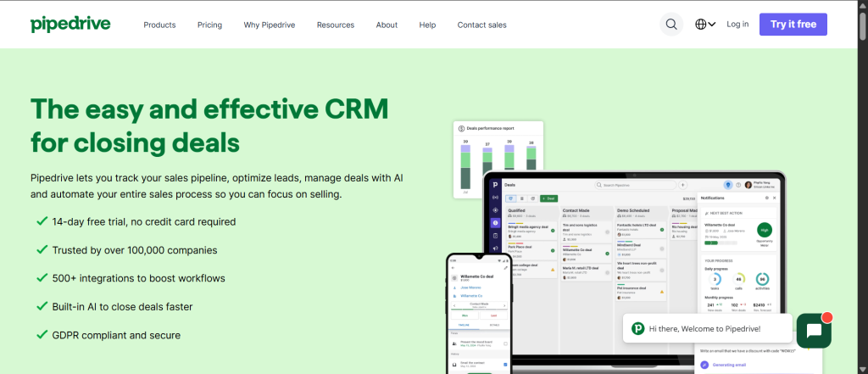Click the Log in link
This screenshot has width=868, height=374.
(737, 25)
